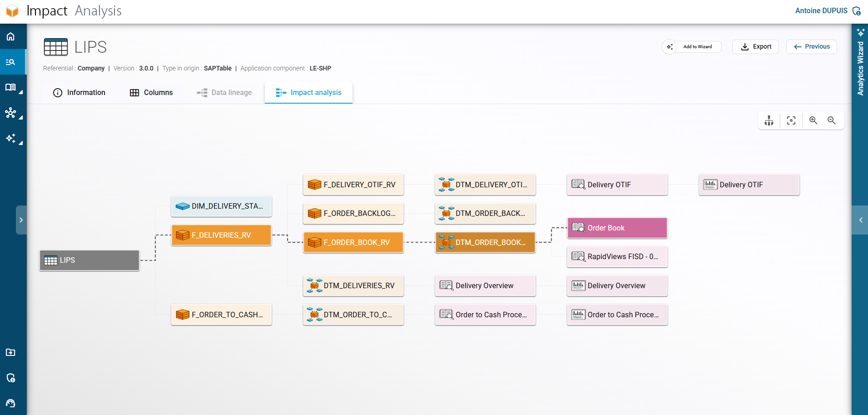Screen dimensions: 868x415
Task: Click the SAPTable type value
Action: point(218,68)
